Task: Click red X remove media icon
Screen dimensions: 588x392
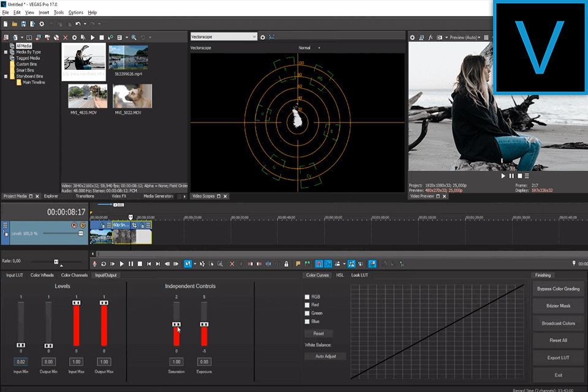Action: (66, 37)
